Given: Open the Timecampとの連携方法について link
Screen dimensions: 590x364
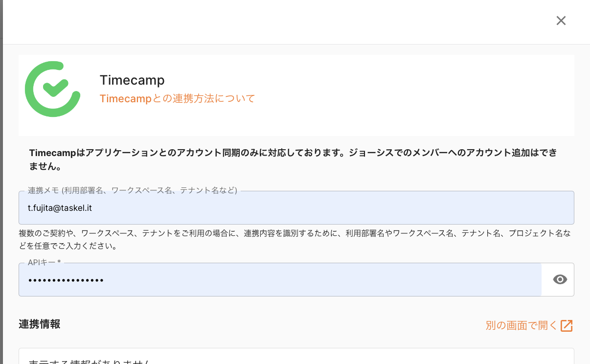Looking at the screenshot, I should (x=177, y=98).
